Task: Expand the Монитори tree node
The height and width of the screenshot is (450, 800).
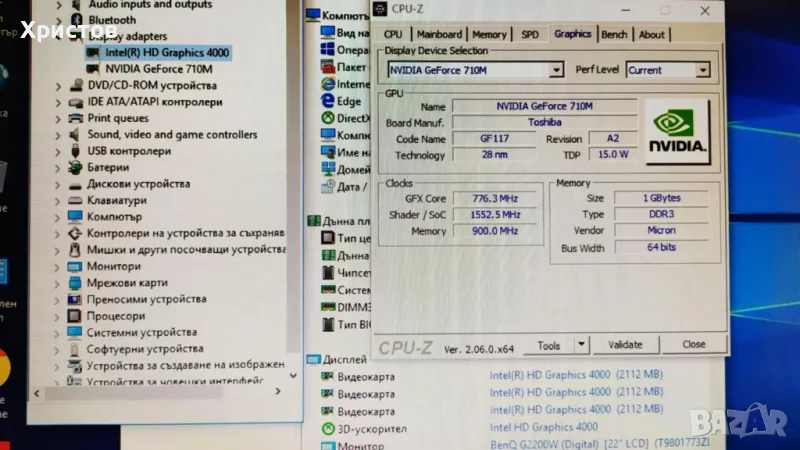Action: (58, 267)
